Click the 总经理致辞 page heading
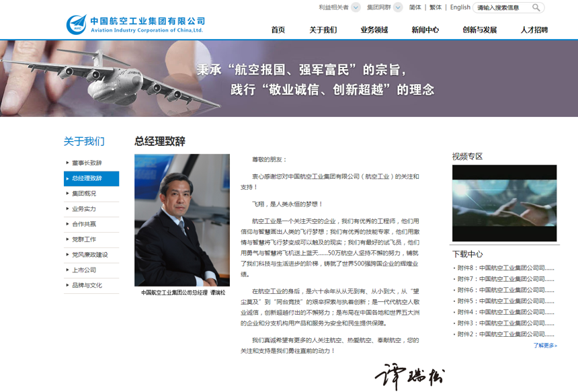The height and width of the screenshot is (392, 578). tap(160, 141)
